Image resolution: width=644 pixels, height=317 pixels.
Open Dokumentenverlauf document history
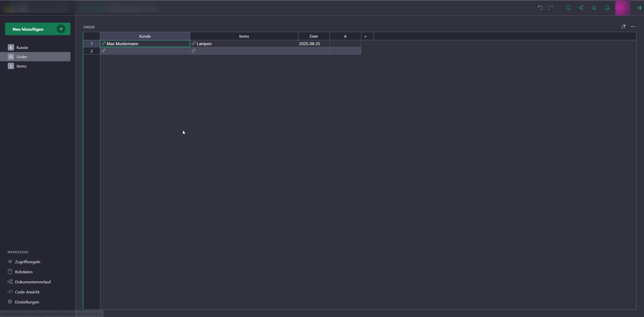[x=33, y=282]
